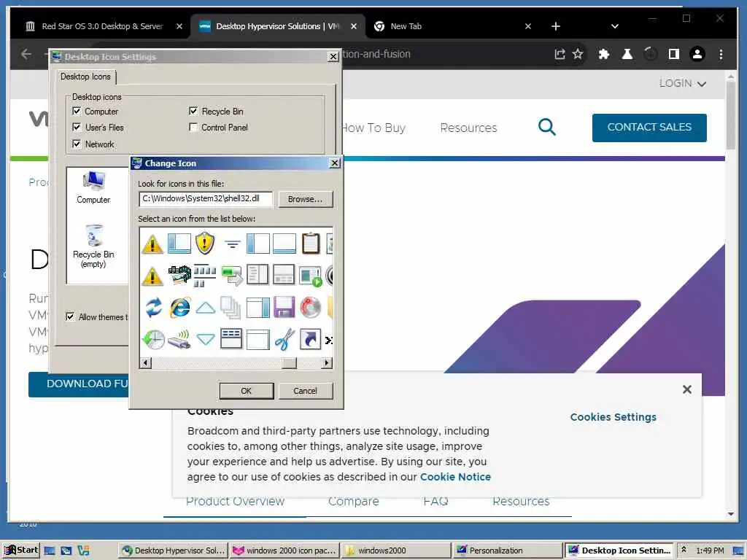The image size is (747, 560).
Task: Click Cancel in Change Icon dialog
Action: coord(306,391)
